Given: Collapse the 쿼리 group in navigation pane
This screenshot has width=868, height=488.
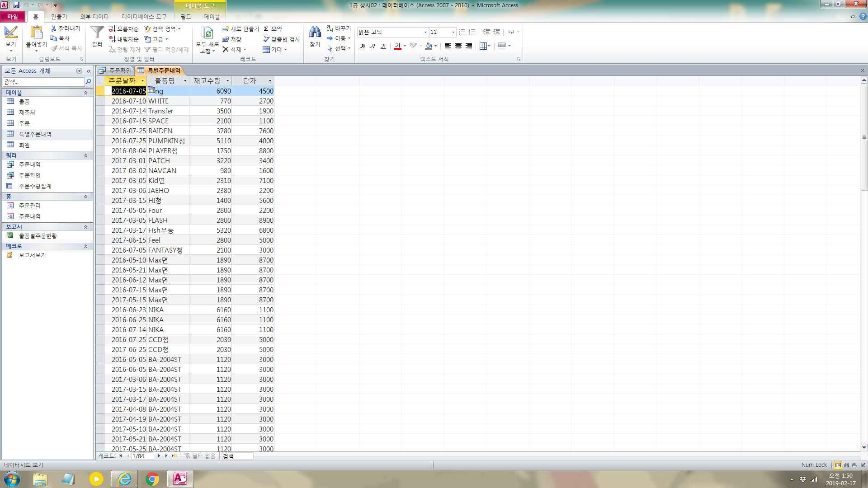Looking at the screenshot, I should pos(85,155).
